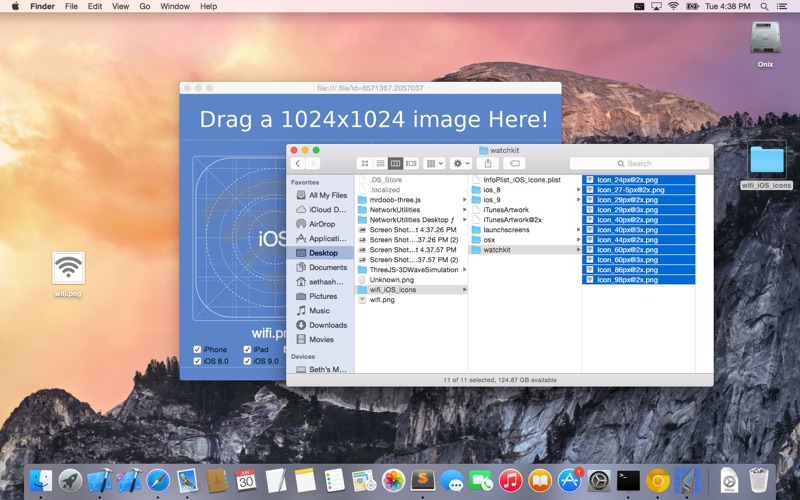
Task: Open the Go menu
Action: (x=145, y=6)
